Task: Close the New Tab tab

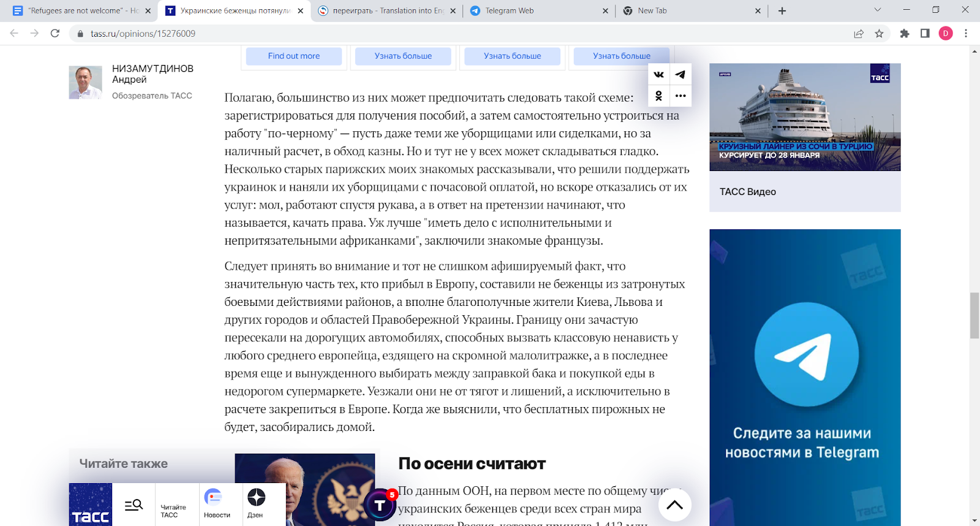Action: pyautogui.click(x=758, y=10)
